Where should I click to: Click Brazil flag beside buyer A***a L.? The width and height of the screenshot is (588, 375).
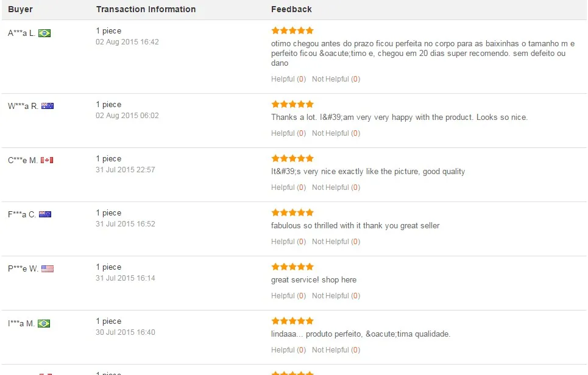[x=44, y=33]
